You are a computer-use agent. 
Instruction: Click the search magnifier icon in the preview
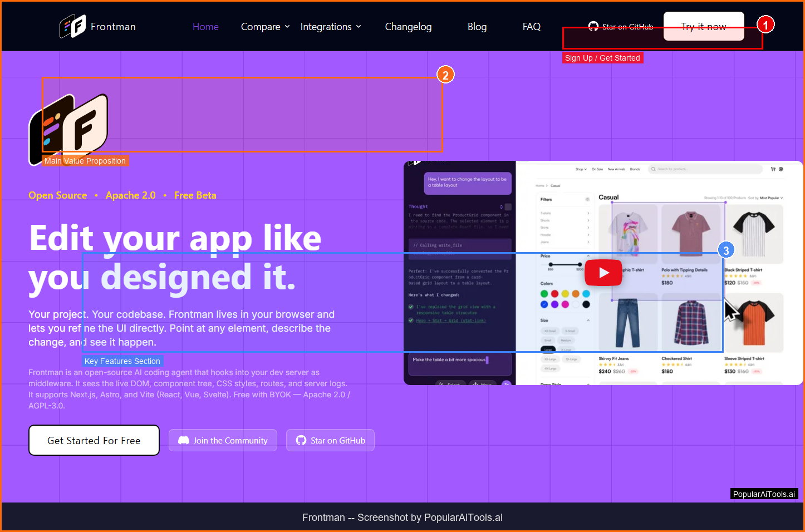(x=654, y=169)
